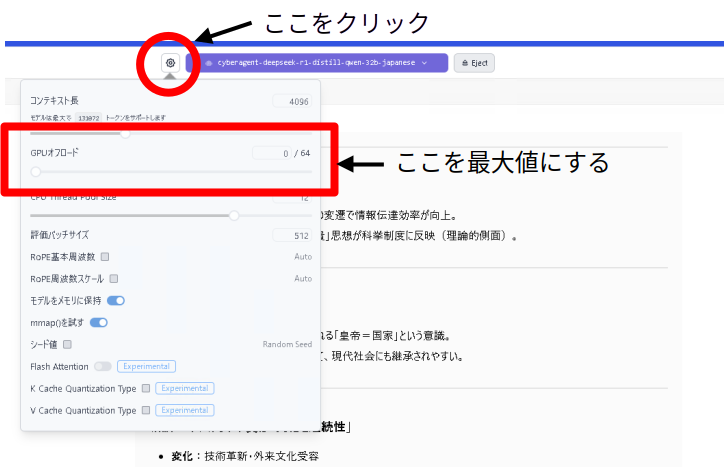Enable K Cache Quantization Type checkbox
The height and width of the screenshot is (467, 724).
(x=146, y=388)
